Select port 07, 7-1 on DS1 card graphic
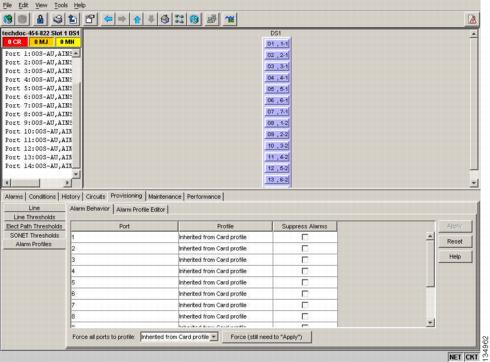Screen dimensions: 490x362 coord(277,112)
